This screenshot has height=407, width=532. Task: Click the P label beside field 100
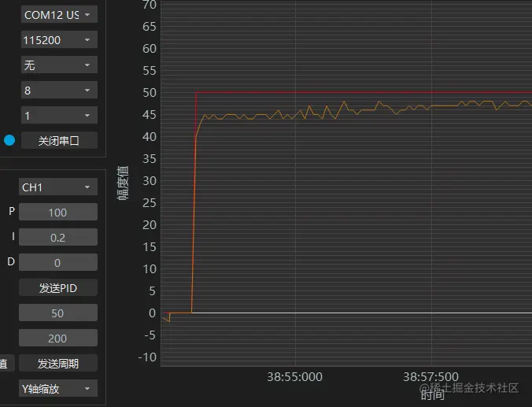coord(12,211)
